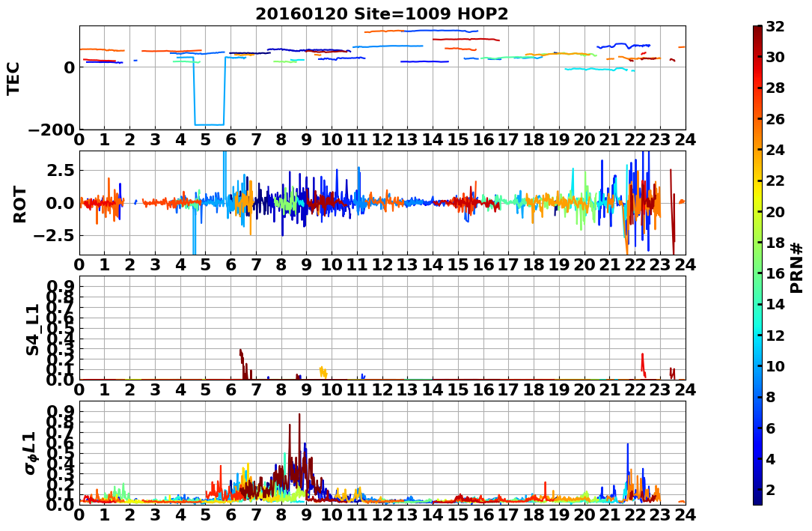Click the "0.9" y-tick label of the S4_L1 panel
Screen dimensions: 812x531
pyautogui.click(x=61, y=287)
